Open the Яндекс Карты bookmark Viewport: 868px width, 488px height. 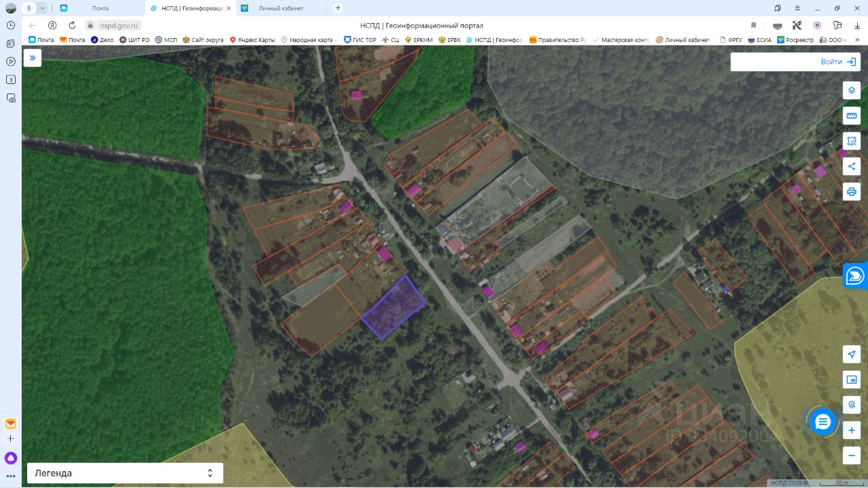click(252, 40)
